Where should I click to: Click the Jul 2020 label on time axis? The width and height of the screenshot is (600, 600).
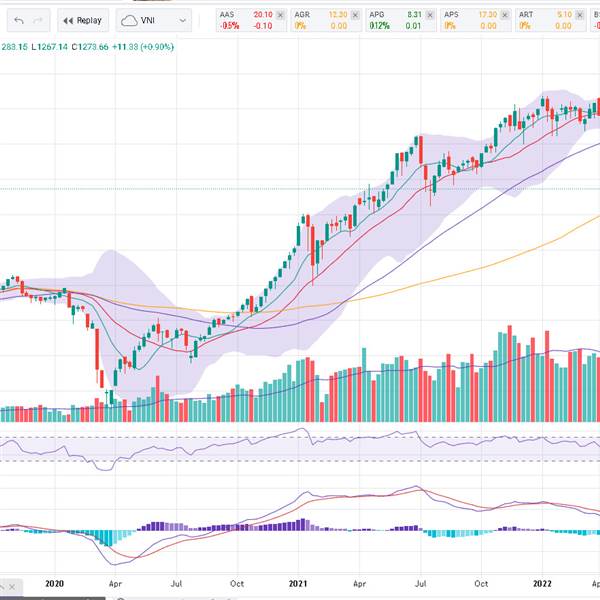(176, 584)
